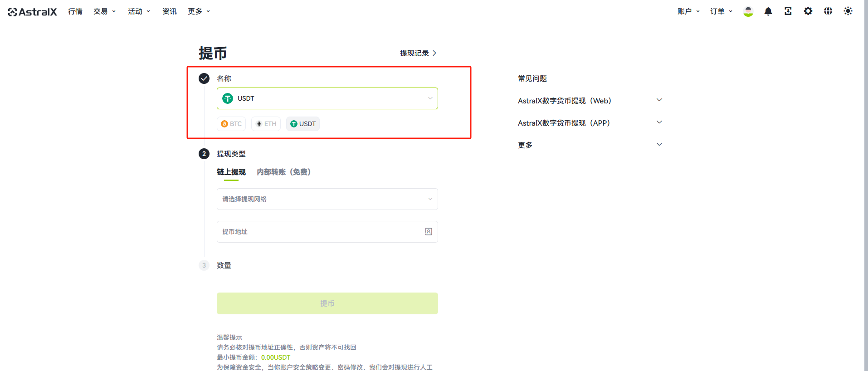868x371 pixels.
Task: Select ETH quick coin chip
Action: pos(266,124)
